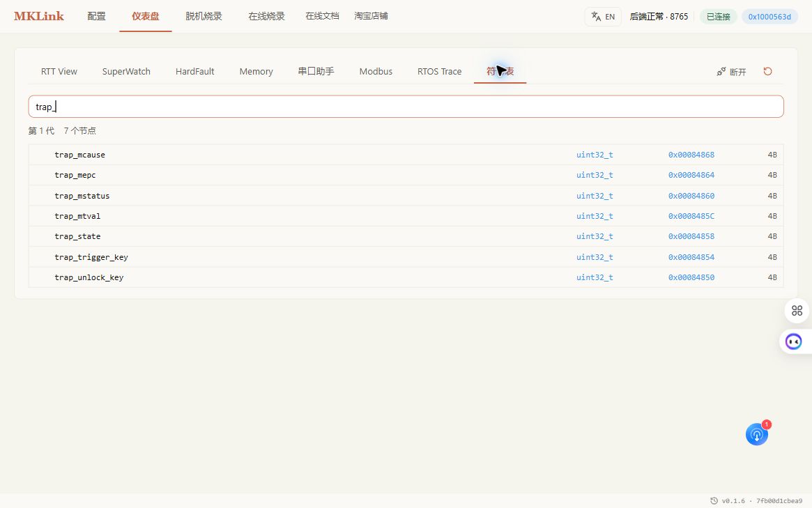
Task: Go to the 脱机烧录 tab
Action: [x=204, y=16]
